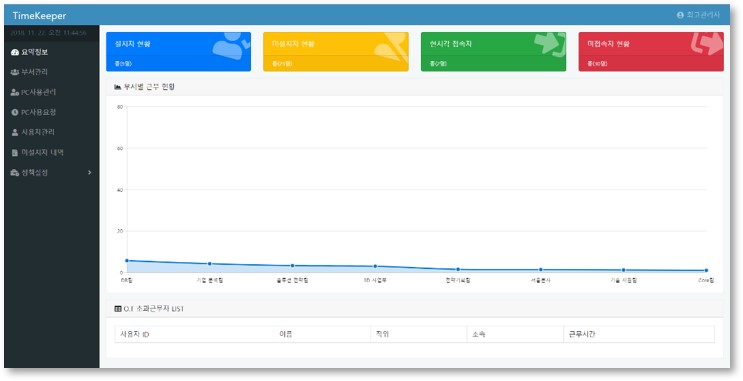Sort by the 소속 column header

click(x=515, y=335)
